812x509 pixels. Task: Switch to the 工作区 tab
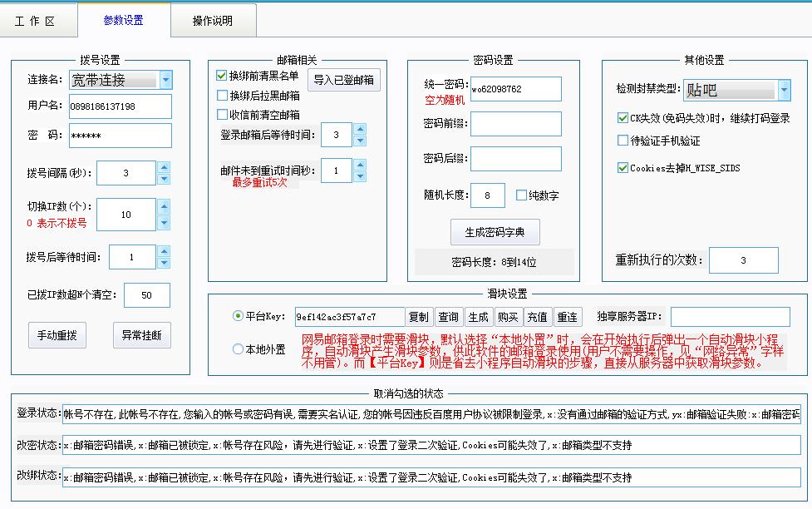tap(37, 22)
